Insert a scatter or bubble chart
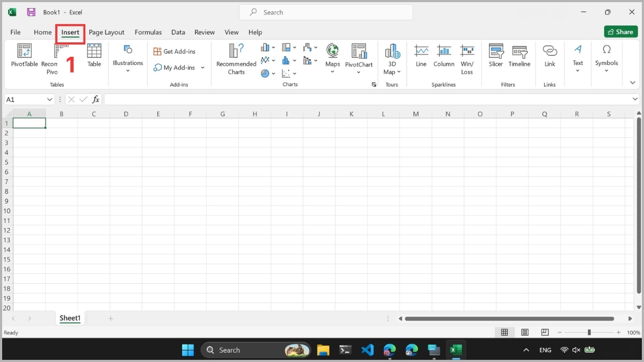Viewport: 644px width, 362px height. click(289, 73)
